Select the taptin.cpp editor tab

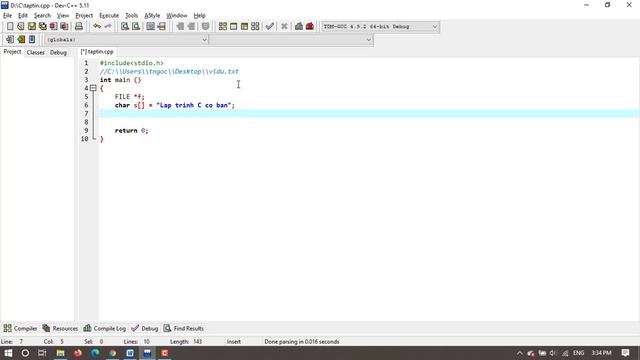click(97, 52)
